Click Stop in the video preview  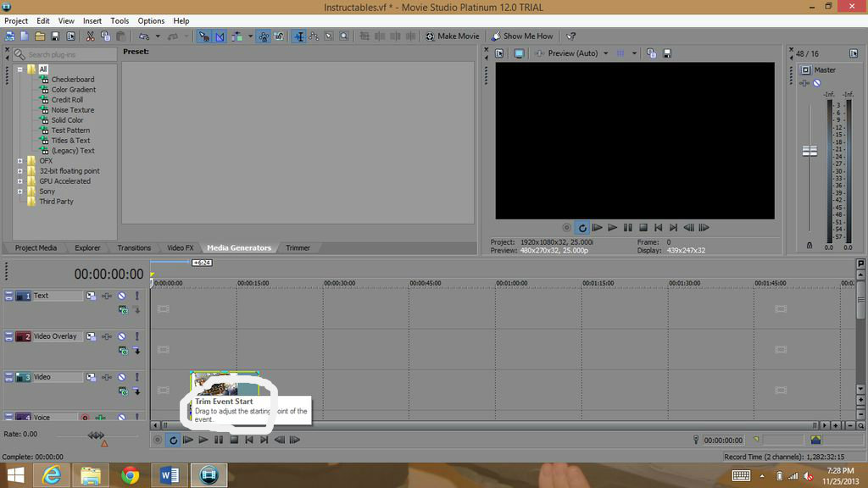click(x=643, y=227)
